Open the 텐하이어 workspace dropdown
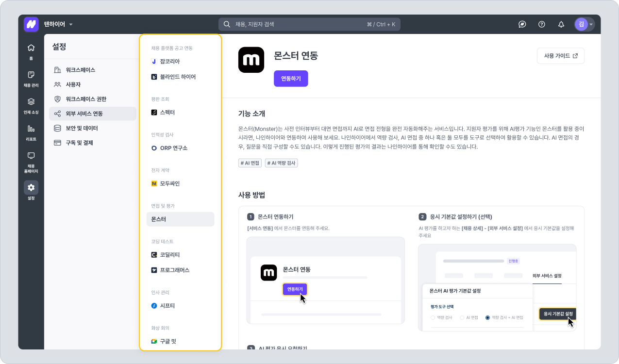Viewport: 619px width, 364px height. pyautogui.click(x=58, y=24)
